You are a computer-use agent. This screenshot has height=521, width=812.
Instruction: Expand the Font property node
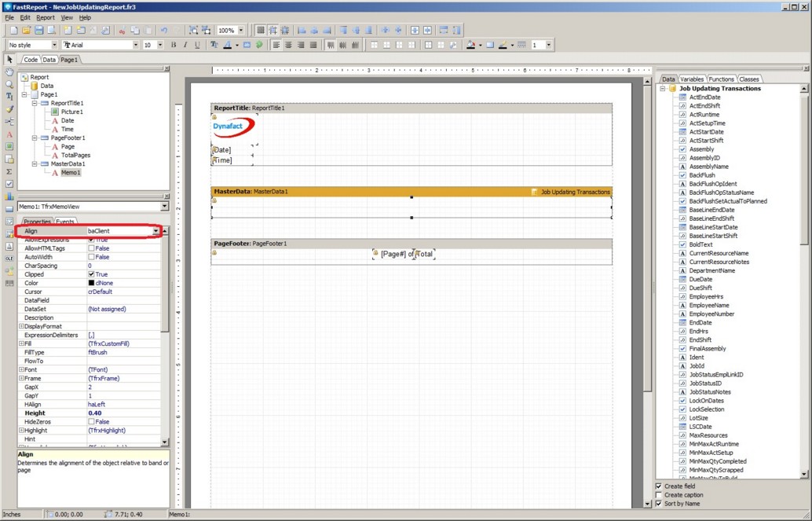(x=21, y=369)
